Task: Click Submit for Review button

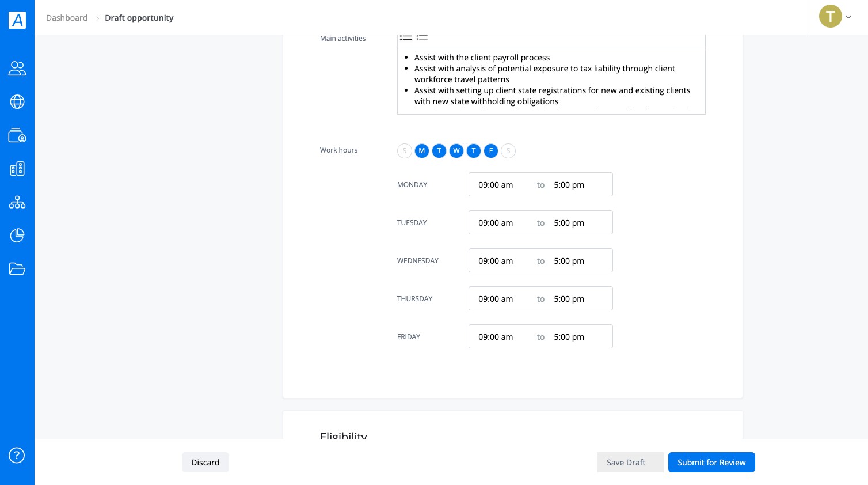Action: (x=711, y=463)
